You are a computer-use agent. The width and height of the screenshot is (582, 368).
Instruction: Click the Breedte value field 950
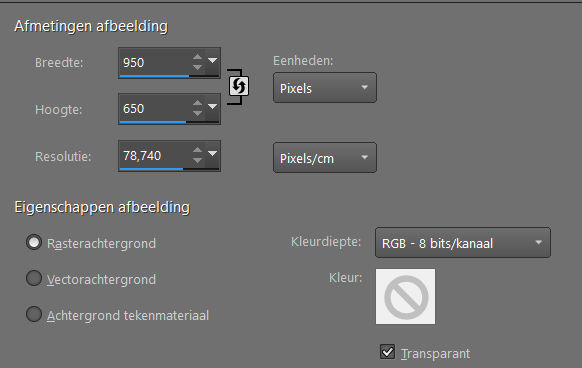[155, 62]
